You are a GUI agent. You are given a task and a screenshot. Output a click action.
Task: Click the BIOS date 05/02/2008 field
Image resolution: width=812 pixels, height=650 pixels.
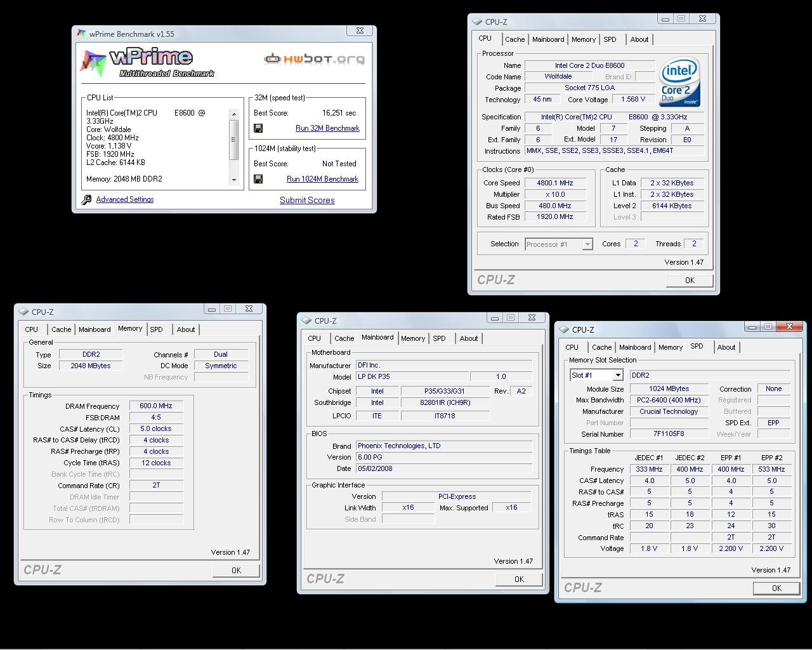pos(443,468)
